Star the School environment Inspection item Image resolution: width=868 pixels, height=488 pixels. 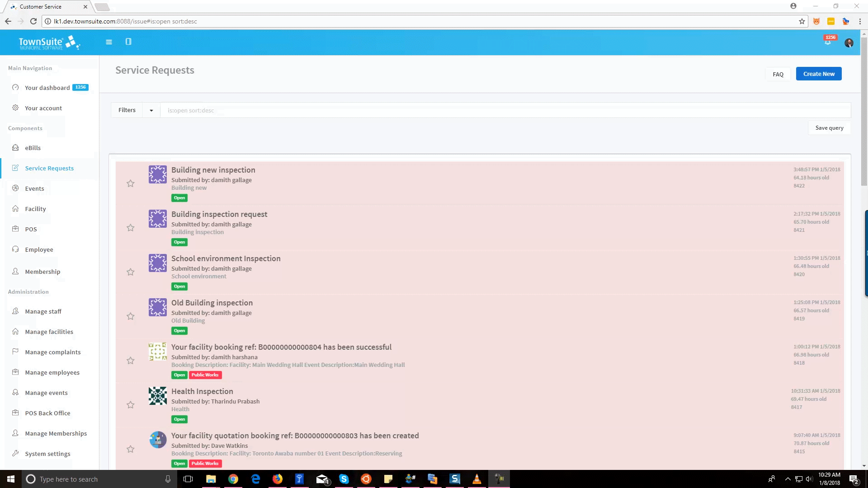click(131, 272)
